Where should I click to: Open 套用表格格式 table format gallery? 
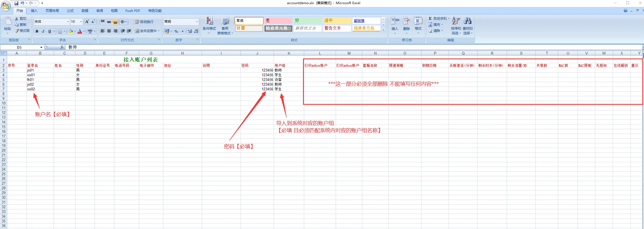point(225,26)
